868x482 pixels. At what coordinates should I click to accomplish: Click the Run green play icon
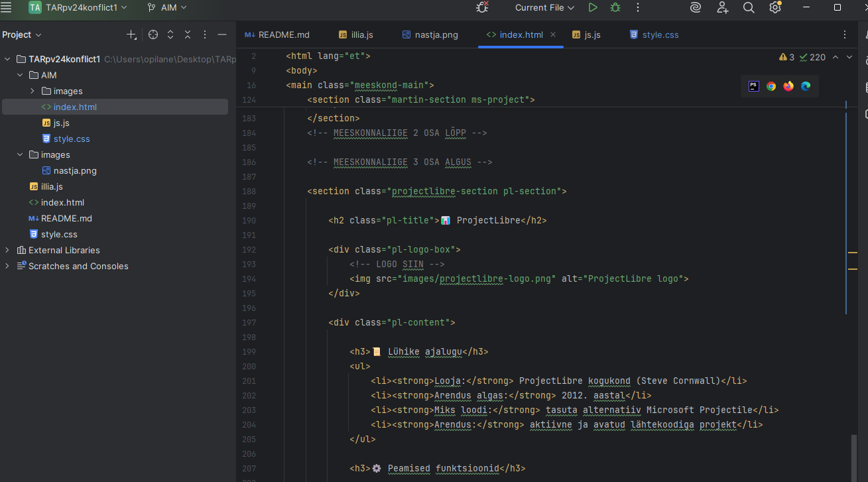tap(593, 8)
